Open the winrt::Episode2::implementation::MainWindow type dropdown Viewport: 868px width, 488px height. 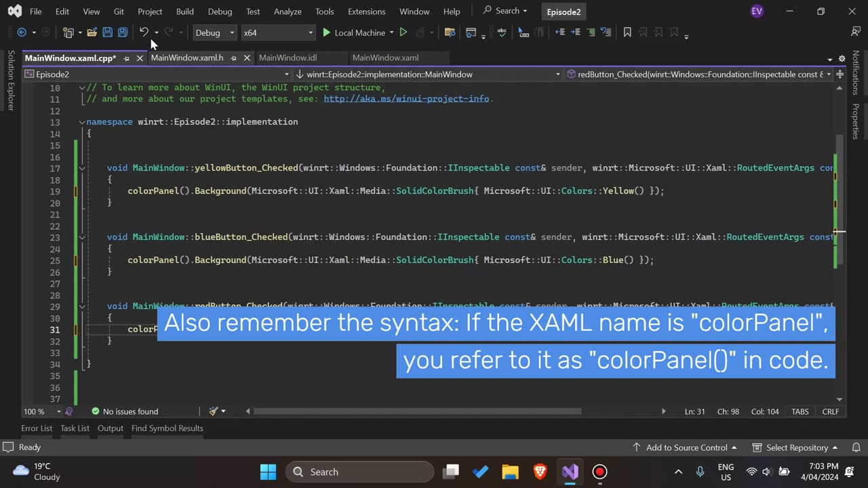click(x=429, y=74)
